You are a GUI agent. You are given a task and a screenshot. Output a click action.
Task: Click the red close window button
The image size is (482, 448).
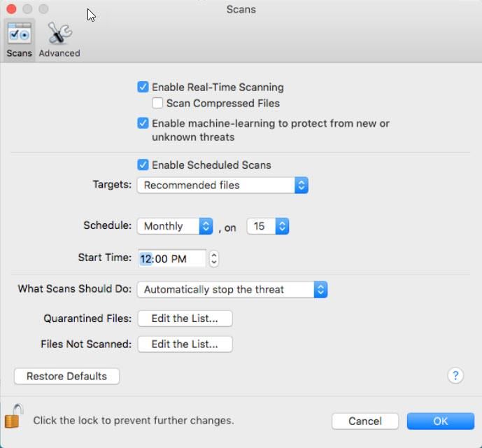tap(11, 9)
